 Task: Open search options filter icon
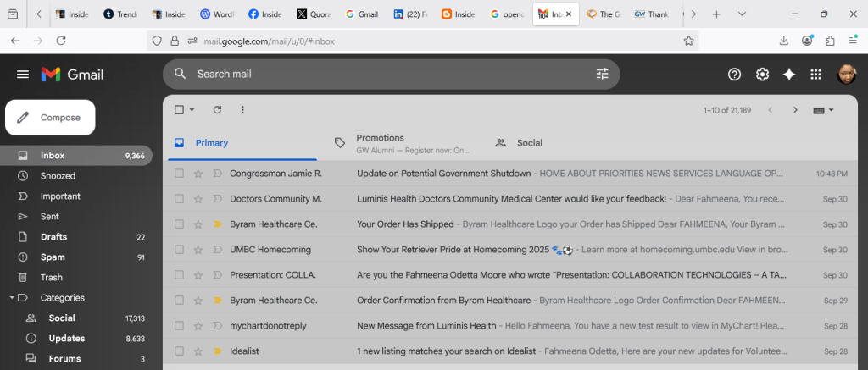[x=603, y=74]
